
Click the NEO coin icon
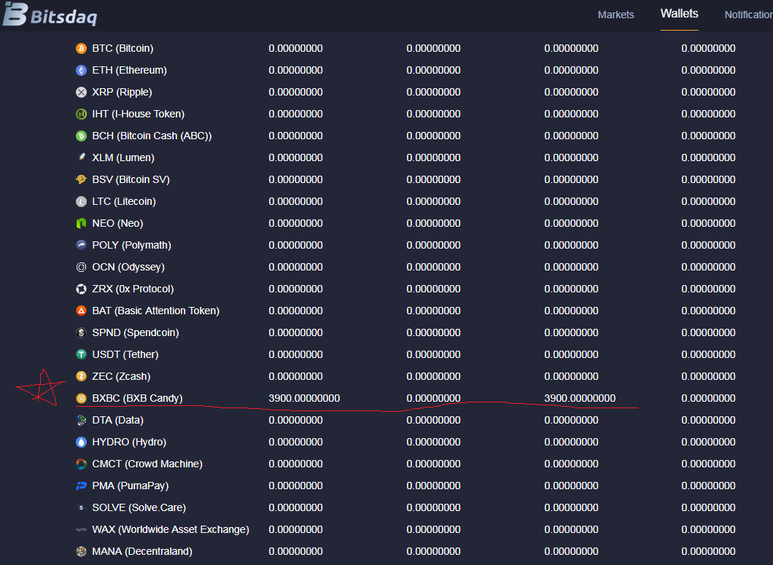81,223
